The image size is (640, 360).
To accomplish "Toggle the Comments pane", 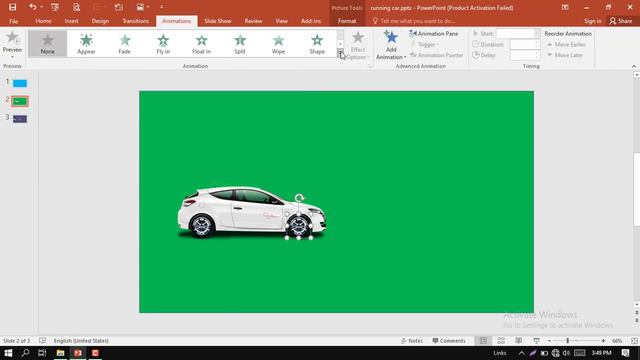I will [x=449, y=340].
